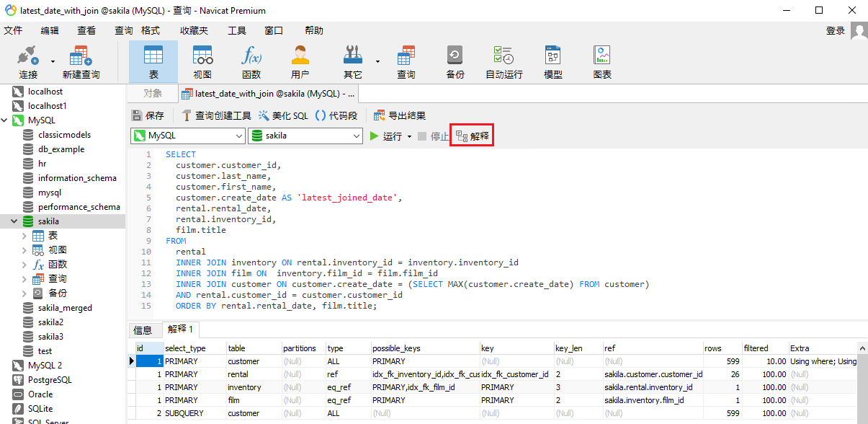Run the query with 运行 button
868x424 pixels.
tap(385, 136)
